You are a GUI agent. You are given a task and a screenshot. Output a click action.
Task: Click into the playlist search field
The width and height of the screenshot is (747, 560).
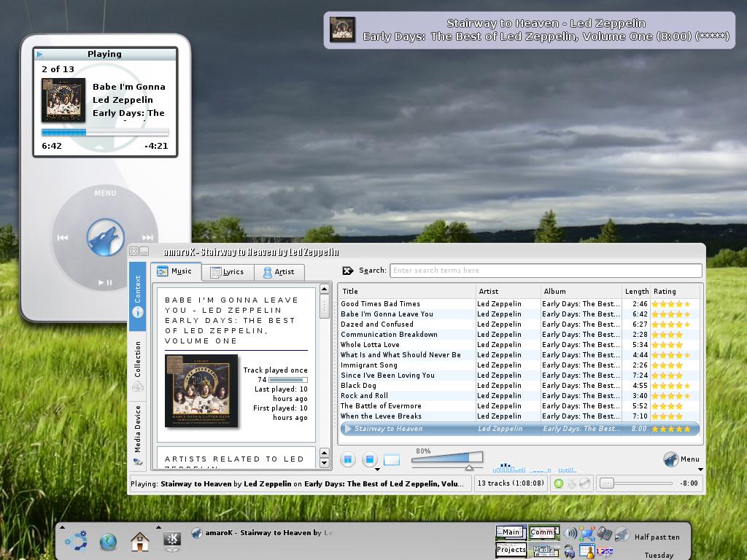tap(546, 271)
